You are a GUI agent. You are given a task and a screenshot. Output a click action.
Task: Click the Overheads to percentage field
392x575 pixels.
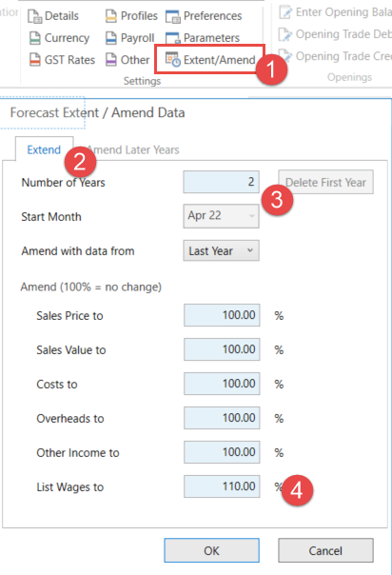coord(222,418)
